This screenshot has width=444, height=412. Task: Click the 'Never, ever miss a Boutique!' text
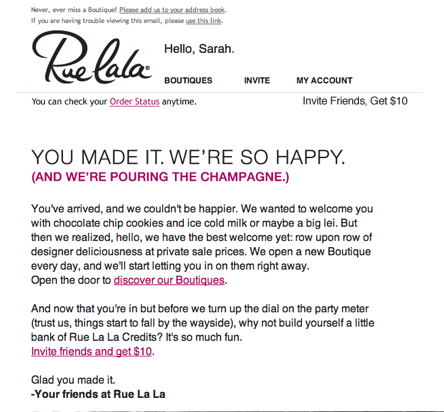click(74, 10)
